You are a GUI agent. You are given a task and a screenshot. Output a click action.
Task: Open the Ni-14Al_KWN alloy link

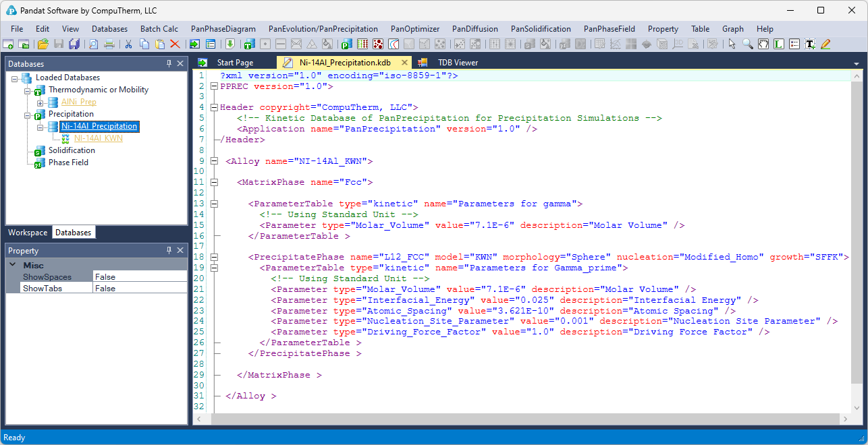pyautogui.click(x=98, y=138)
